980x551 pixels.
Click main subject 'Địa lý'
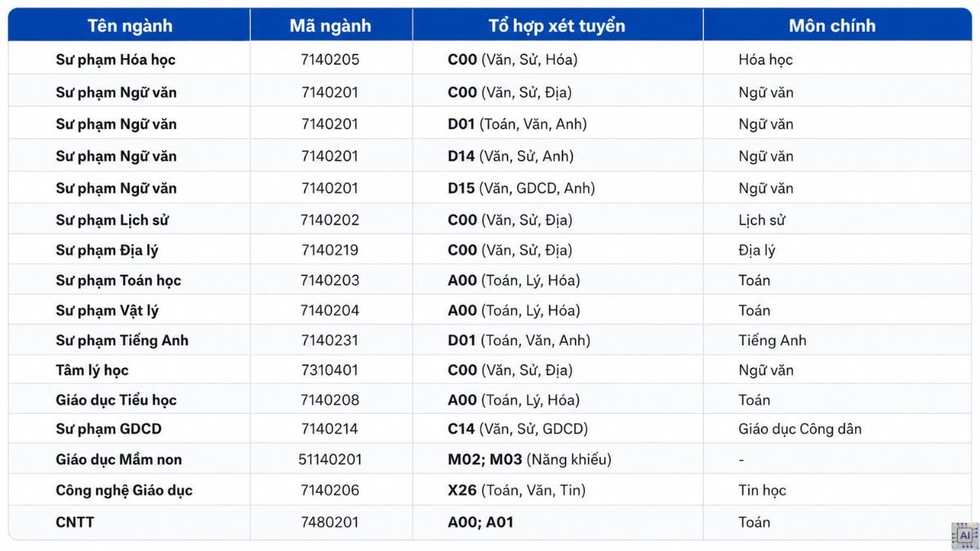[756, 250]
